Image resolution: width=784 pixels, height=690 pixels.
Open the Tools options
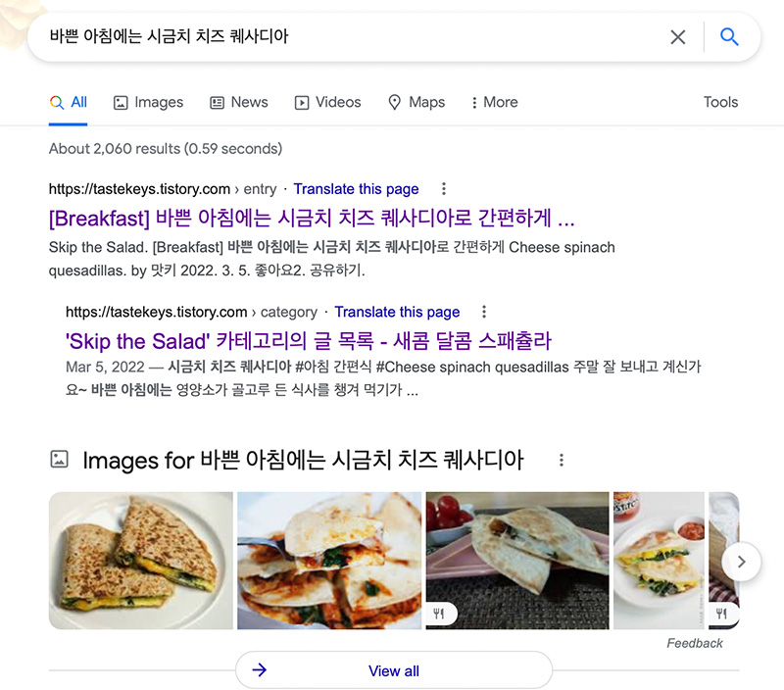[720, 102]
